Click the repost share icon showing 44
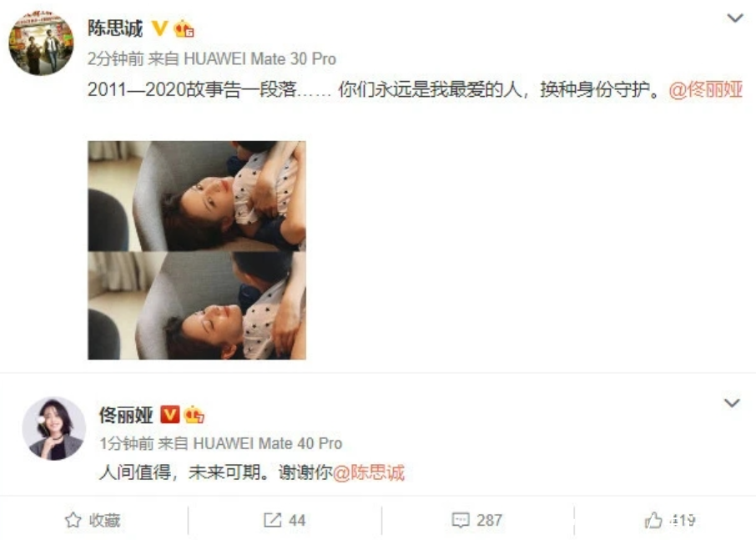Screen dimensions: 756x540 tap(272, 520)
